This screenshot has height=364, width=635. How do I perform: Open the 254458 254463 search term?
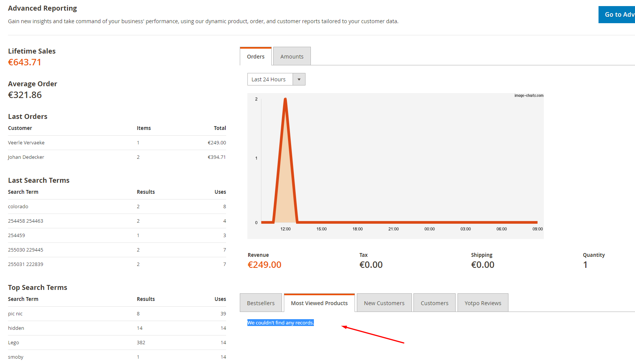pyautogui.click(x=25, y=221)
